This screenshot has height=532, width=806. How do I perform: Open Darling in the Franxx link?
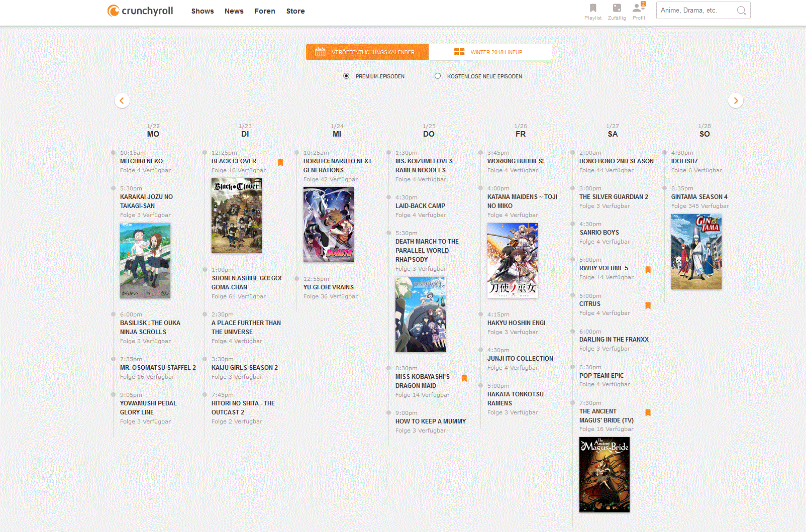[614, 340]
